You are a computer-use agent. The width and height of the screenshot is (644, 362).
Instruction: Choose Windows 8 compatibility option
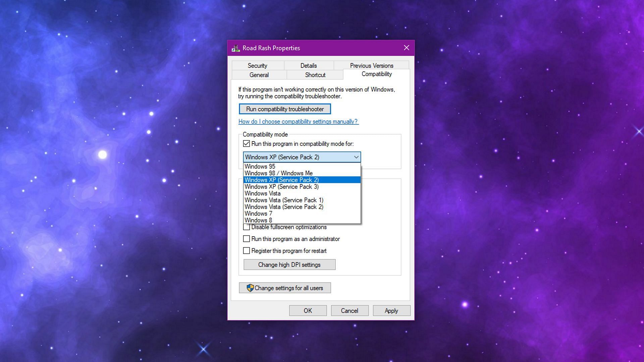pos(258,220)
